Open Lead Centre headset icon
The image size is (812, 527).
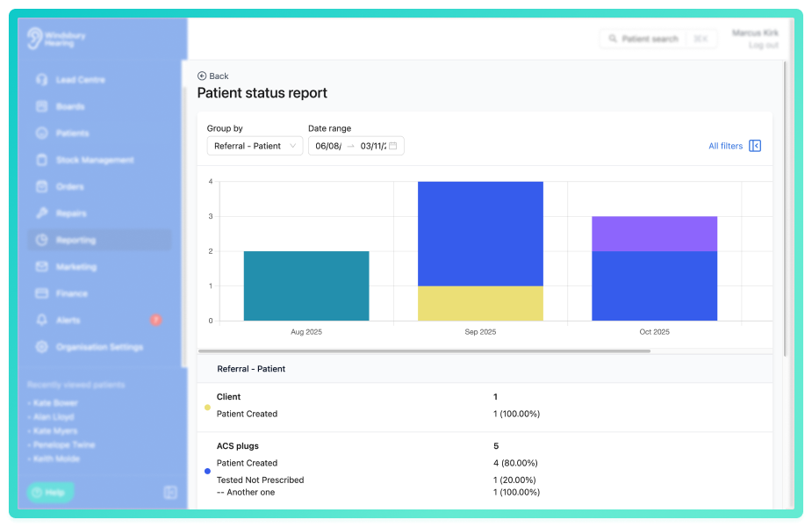42,80
